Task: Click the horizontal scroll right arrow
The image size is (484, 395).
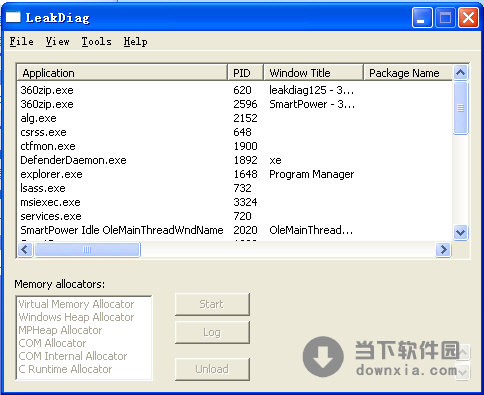Action: (443, 250)
